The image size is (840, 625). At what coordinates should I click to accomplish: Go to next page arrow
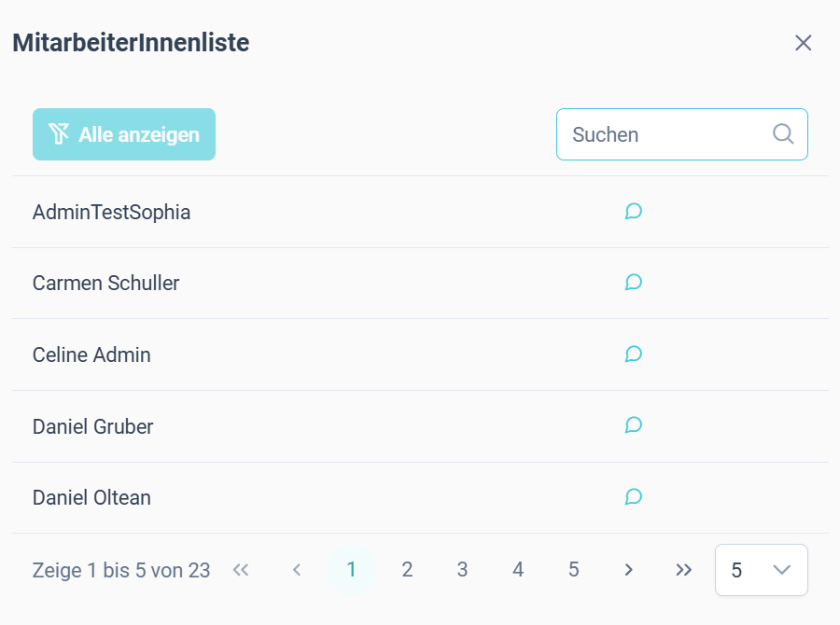click(629, 570)
